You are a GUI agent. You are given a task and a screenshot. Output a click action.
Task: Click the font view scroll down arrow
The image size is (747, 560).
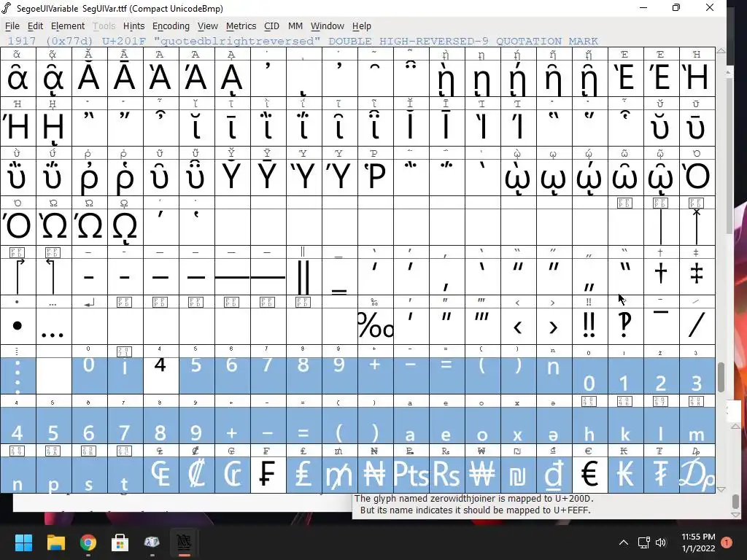point(721,489)
